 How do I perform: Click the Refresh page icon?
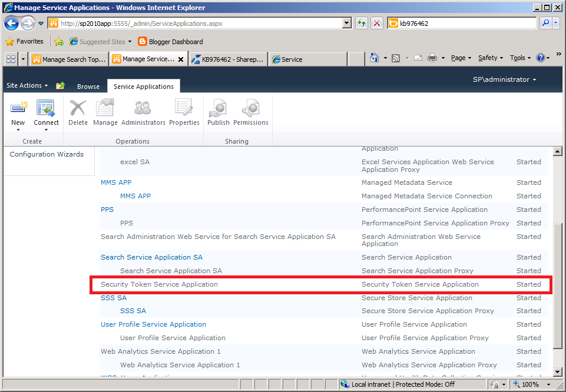pos(361,24)
